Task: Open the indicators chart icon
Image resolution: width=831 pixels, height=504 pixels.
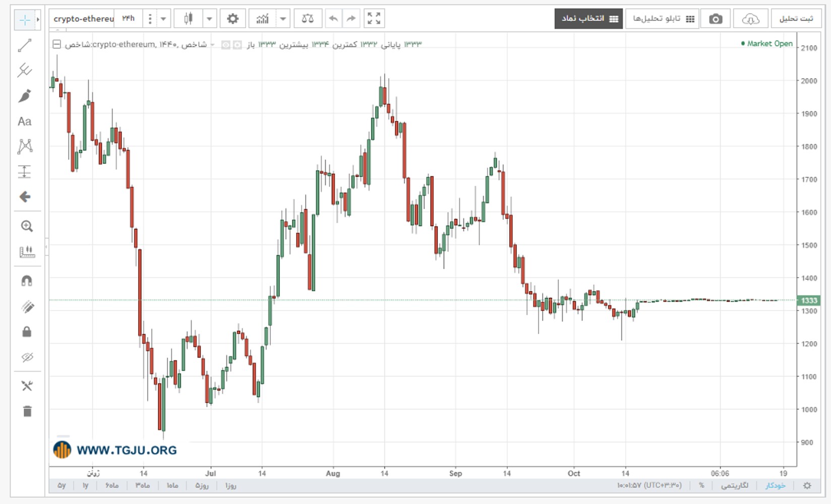Action: point(263,19)
